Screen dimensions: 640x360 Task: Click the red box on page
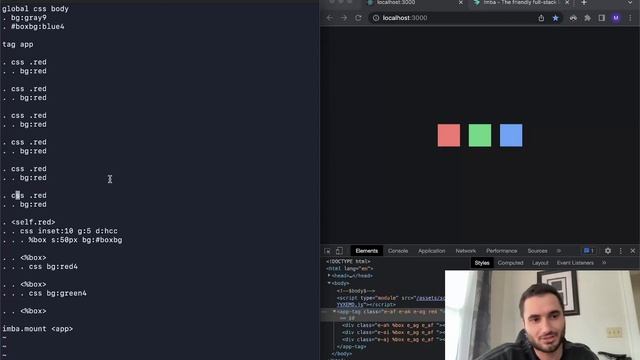(449, 136)
